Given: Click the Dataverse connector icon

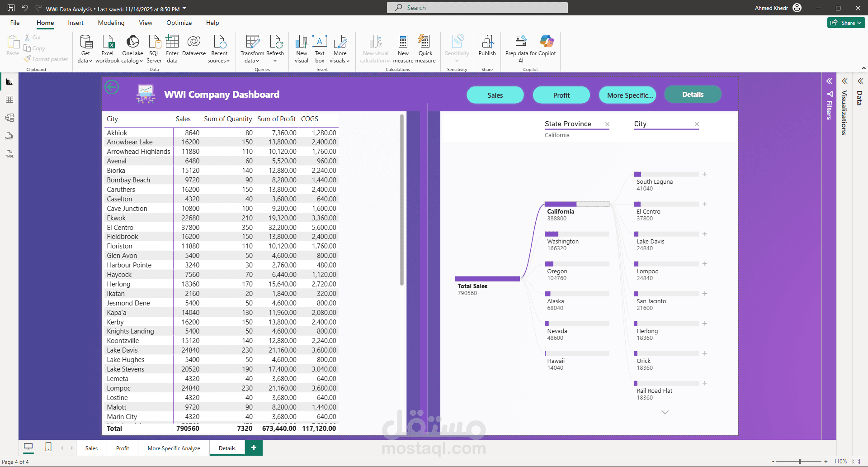Looking at the screenshot, I should click(194, 46).
